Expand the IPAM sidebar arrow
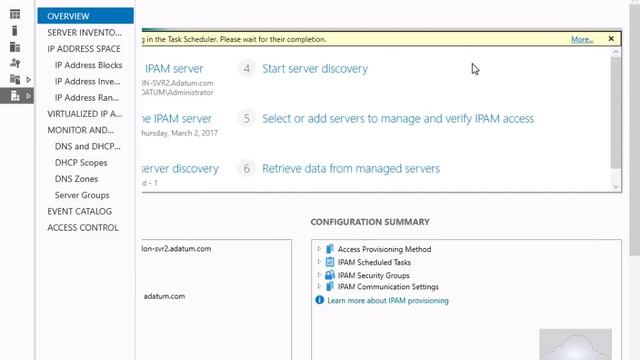The height and width of the screenshot is (360, 640). pyautogui.click(x=29, y=96)
